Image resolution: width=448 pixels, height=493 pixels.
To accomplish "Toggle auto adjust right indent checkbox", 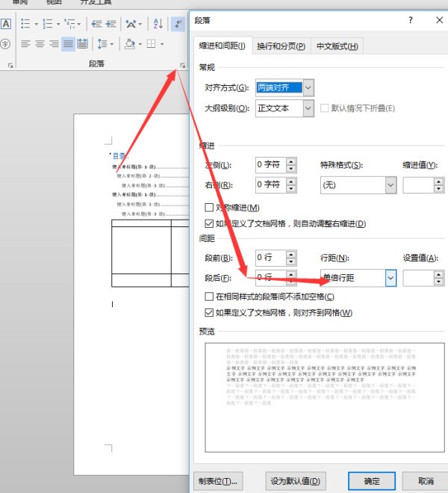I will [x=209, y=223].
